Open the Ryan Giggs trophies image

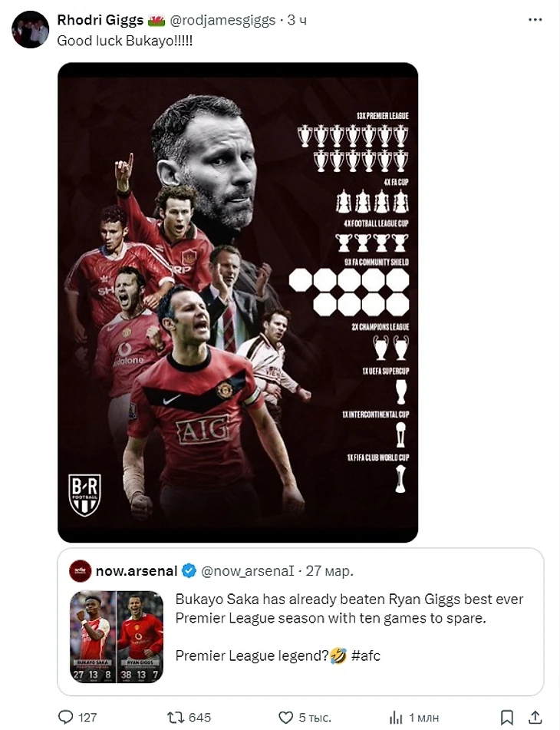tap(238, 302)
